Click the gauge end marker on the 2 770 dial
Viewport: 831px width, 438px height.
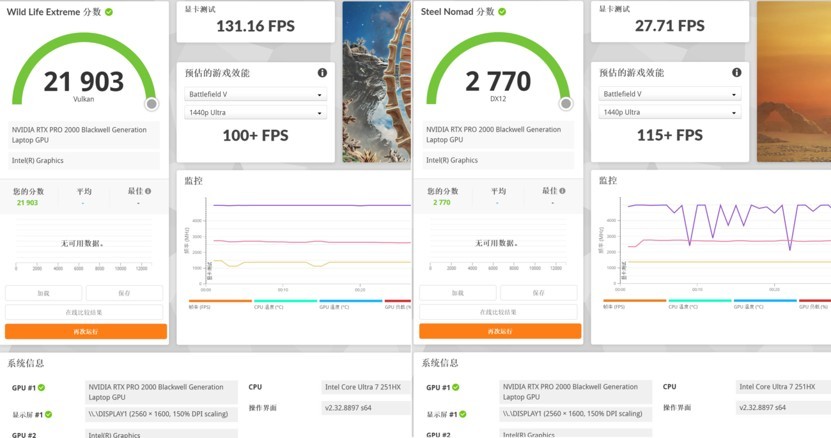coord(566,104)
